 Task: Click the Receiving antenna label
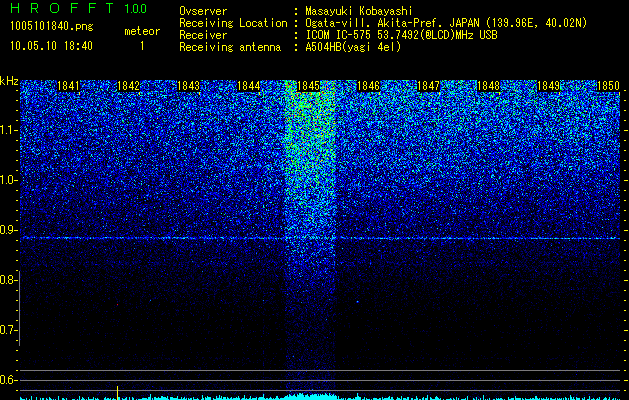point(230,47)
